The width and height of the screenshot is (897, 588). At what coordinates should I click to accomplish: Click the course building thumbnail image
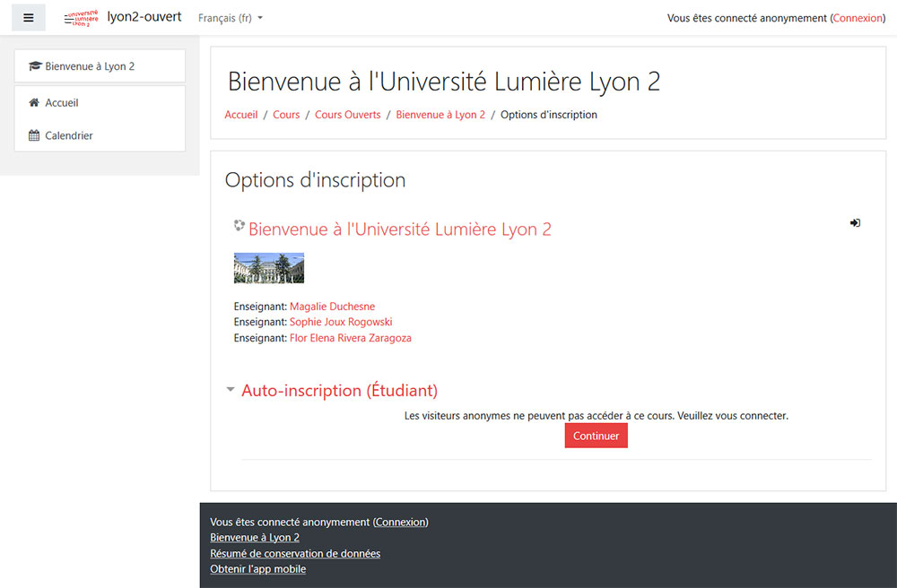[x=269, y=268]
